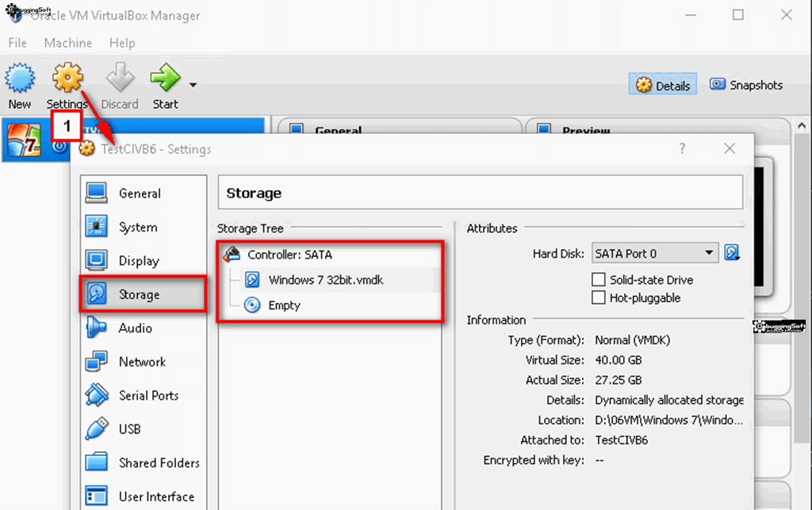812x510 pixels.
Task: Open the Machine menu
Action: tap(68, 43)
